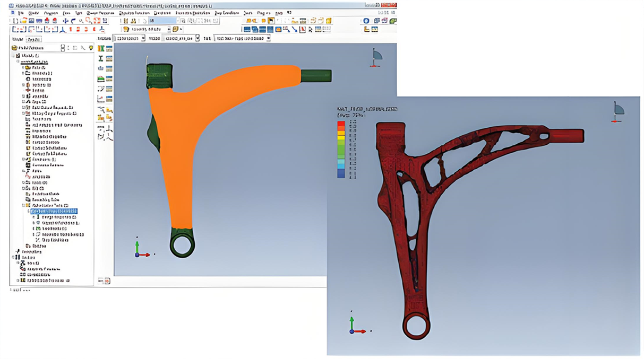Open the Model dropdown in context bar
The image size is (644, 359).
[181, 38]
